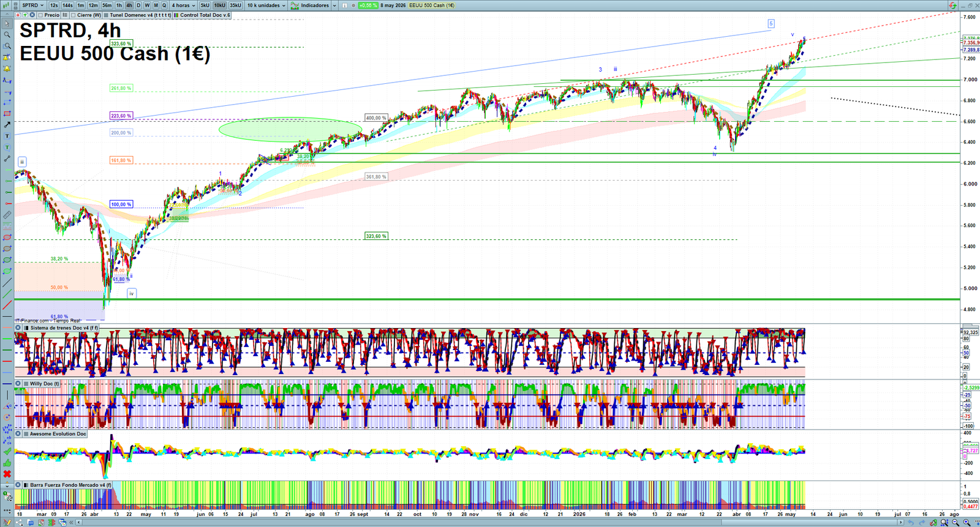The width and height of the screenshot is (980, 527).
Task: Select the black arrow drawing tool
Action: coord(7,125)
